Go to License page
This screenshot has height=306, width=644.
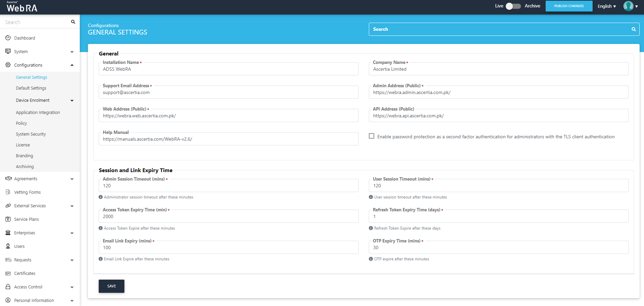(x=23, y=145)
